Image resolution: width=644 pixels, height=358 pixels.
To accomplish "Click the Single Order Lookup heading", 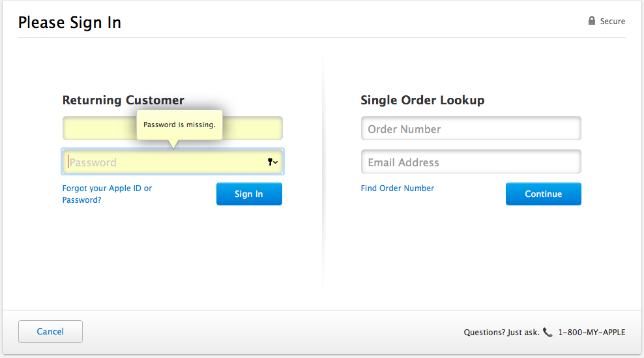I will tap(422, 100).
